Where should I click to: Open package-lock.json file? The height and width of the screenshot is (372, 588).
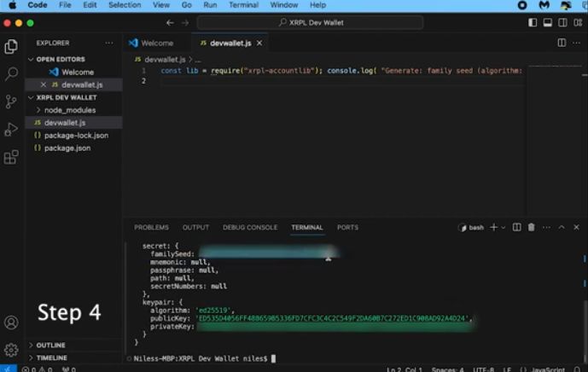pyautogui.click(x=76, y=136)
